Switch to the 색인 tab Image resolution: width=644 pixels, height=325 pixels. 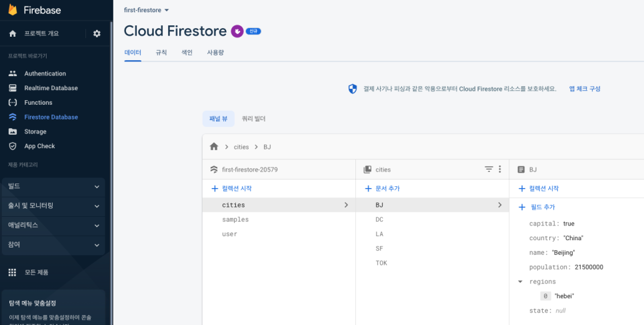(187, 53)
